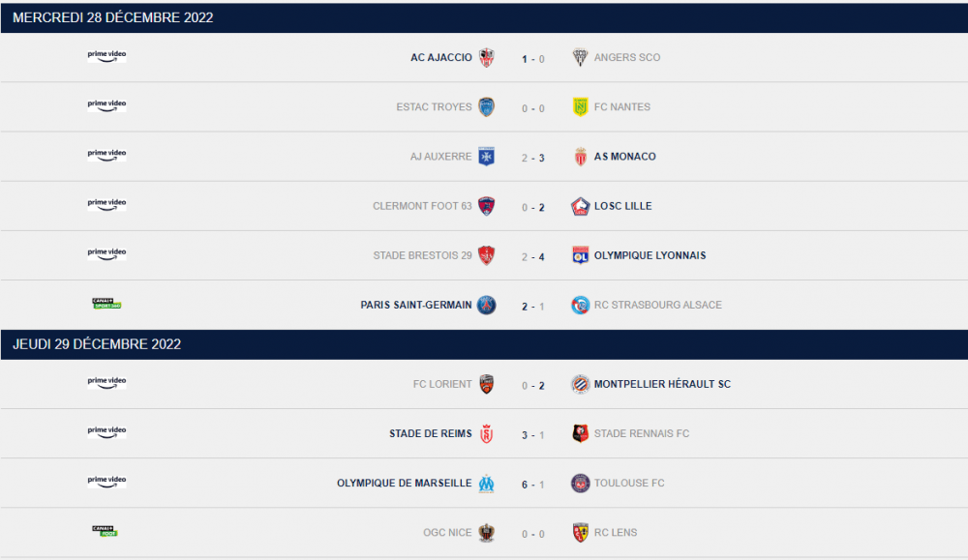Click the AC Ajaccio club crest
The height and width of the screenshot is (560, 968).
tap(487, 57)
